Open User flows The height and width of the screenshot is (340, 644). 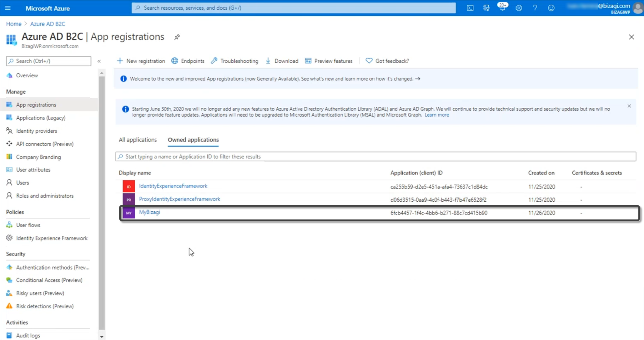pyautogui.click(x=28, y=225)
